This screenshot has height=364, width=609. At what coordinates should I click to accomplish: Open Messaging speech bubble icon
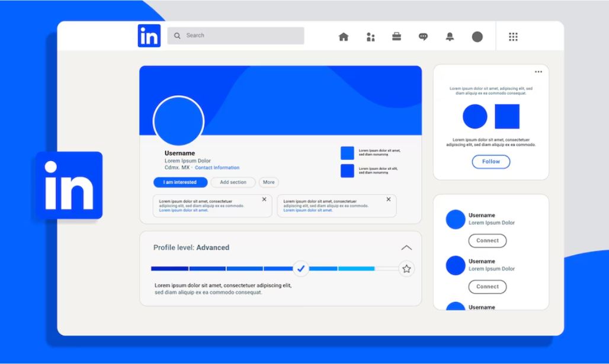(x=424, y=37)
